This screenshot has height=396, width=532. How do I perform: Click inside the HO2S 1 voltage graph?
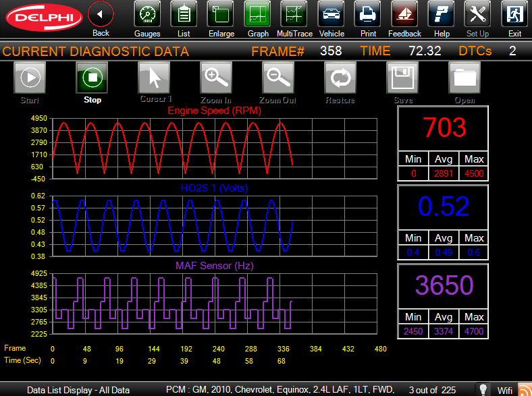215,226
